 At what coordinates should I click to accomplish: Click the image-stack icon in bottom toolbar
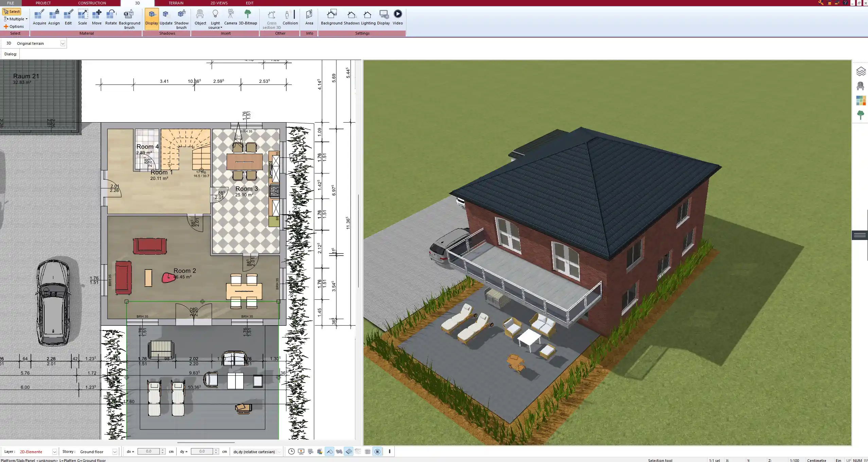point(320,451)
